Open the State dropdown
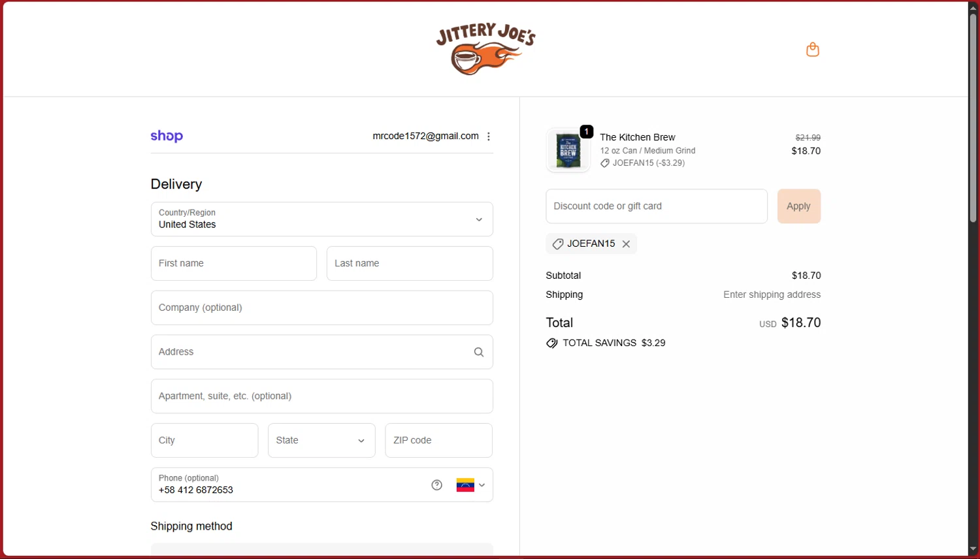Image resolution: width=980 pixels, height=559 pixels. coord(321,440)
